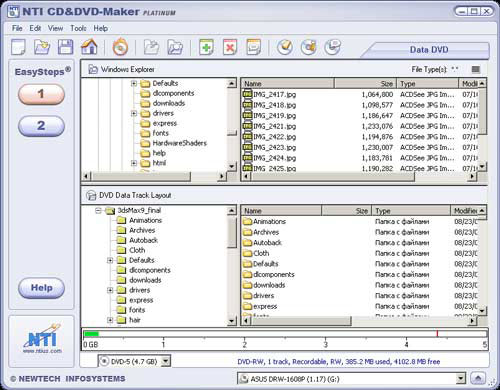The height and width of the screenshot is (390, 500).
Task: Expand the Defaults folder in Windows Explorer tree
Action: pos(134,83)
